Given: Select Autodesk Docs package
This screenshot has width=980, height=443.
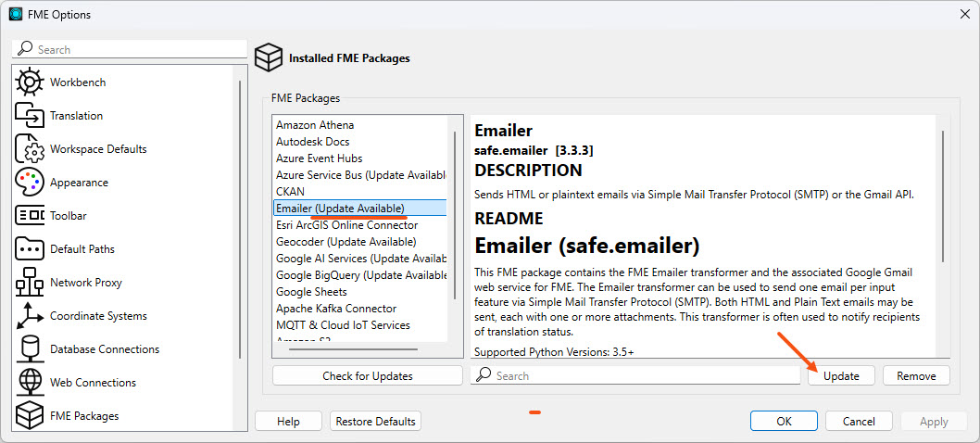Looking at the screenshot, I should point(360,142).
